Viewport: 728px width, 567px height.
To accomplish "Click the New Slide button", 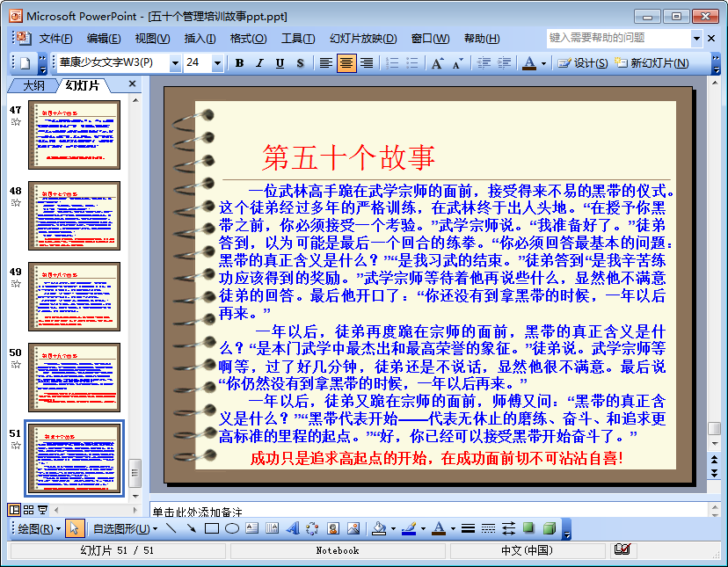I will [x=652, y=63].
